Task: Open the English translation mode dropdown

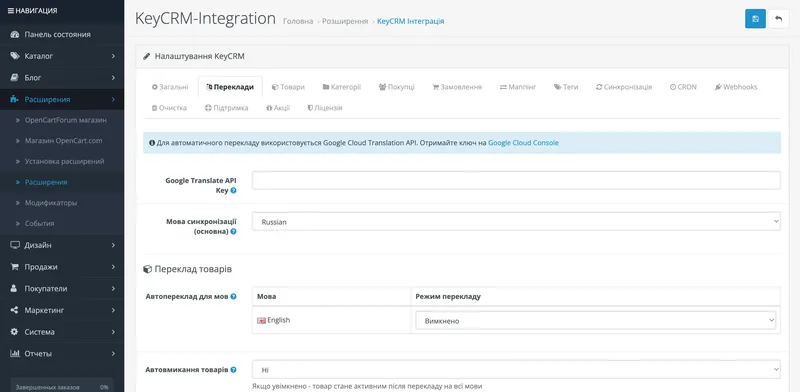Action: click(596, 321)
